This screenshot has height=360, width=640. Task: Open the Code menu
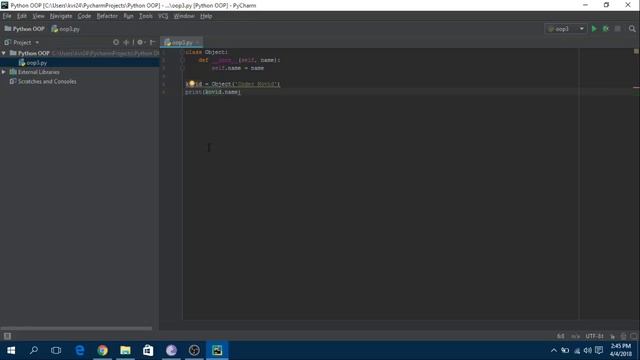tap(84, 16)
